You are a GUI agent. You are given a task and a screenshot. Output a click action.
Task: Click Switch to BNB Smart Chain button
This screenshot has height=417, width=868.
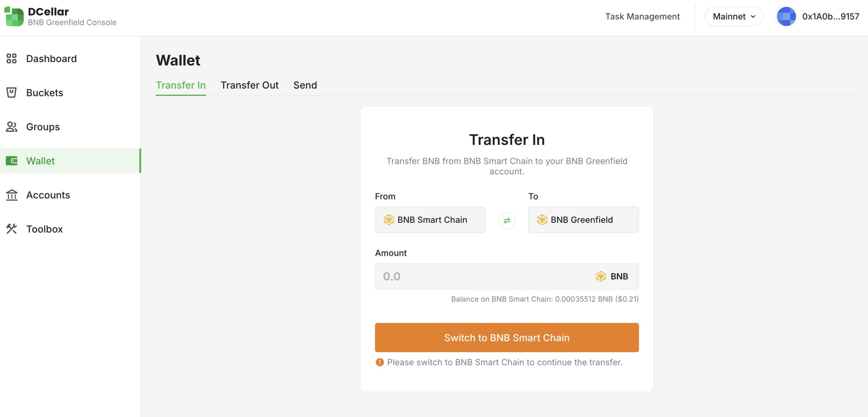(x=507, y=337)
